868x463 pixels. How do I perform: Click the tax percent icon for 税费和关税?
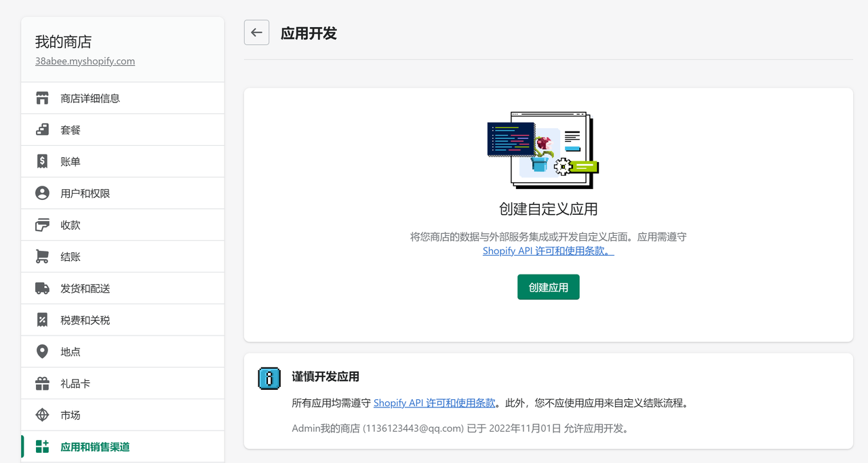(x=42, y=320)
